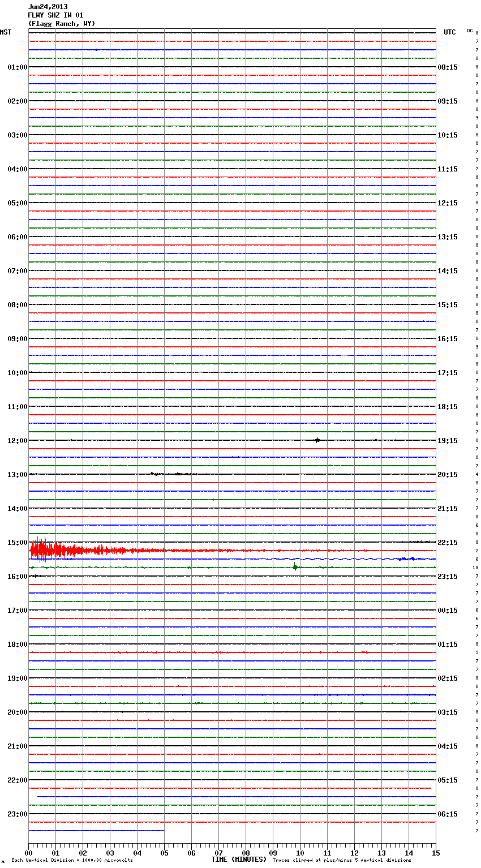Select the 22:00 MST row label

(18, 780)
